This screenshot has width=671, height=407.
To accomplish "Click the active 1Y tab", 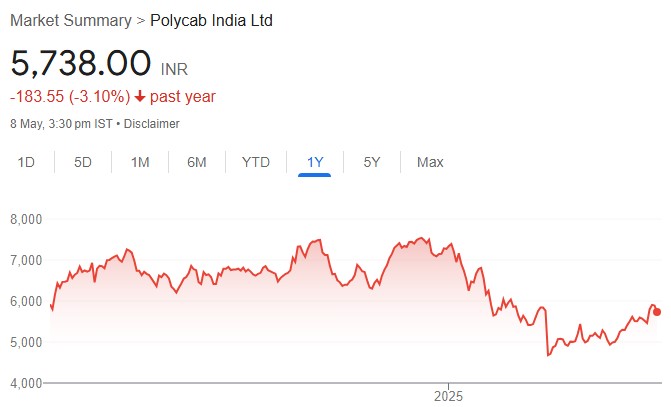I will [314, 162].
